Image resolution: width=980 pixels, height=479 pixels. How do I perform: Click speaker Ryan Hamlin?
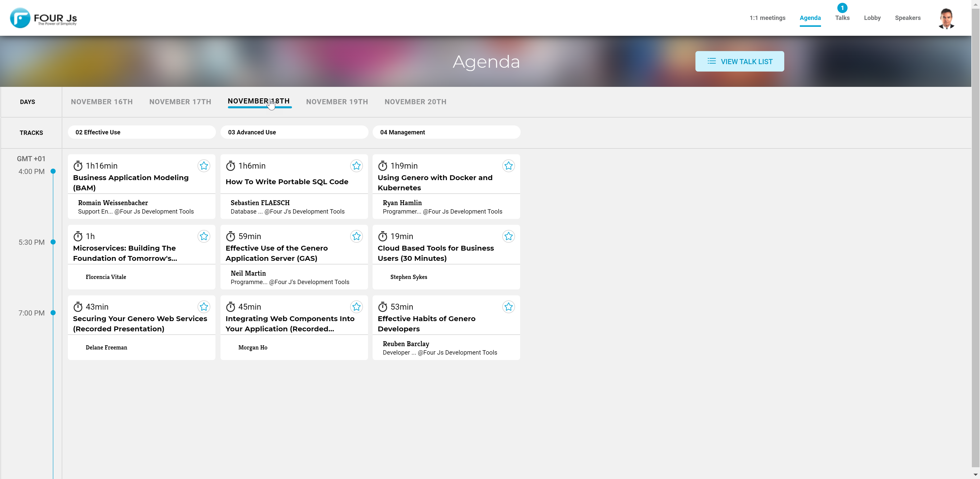tap(402, 203)
